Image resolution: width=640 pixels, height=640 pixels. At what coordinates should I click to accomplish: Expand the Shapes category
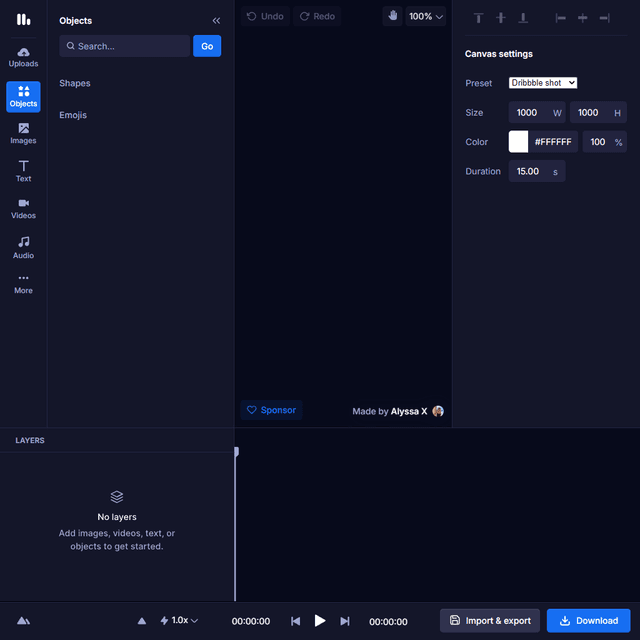(75, 84)
